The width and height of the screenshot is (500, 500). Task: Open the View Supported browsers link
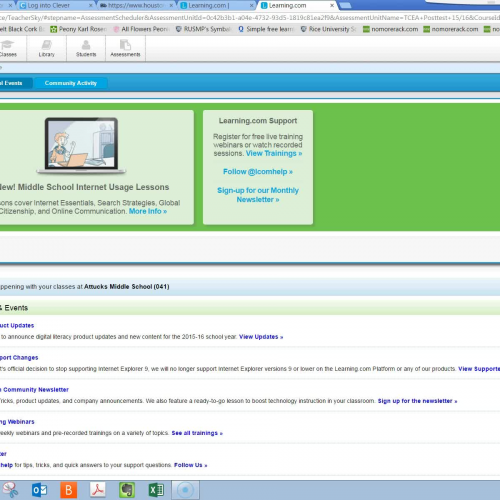pos(479,369)
